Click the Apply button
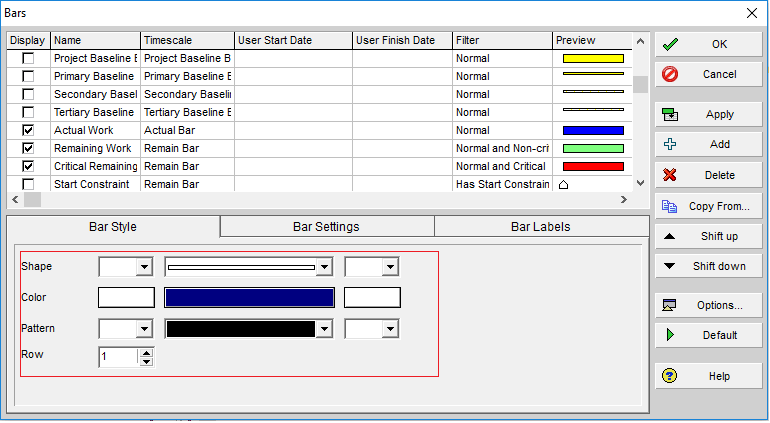 coord(708,114)
